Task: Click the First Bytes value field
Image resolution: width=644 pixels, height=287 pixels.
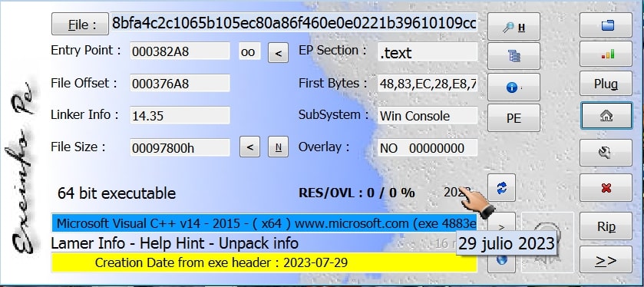Action: (428, 84)
